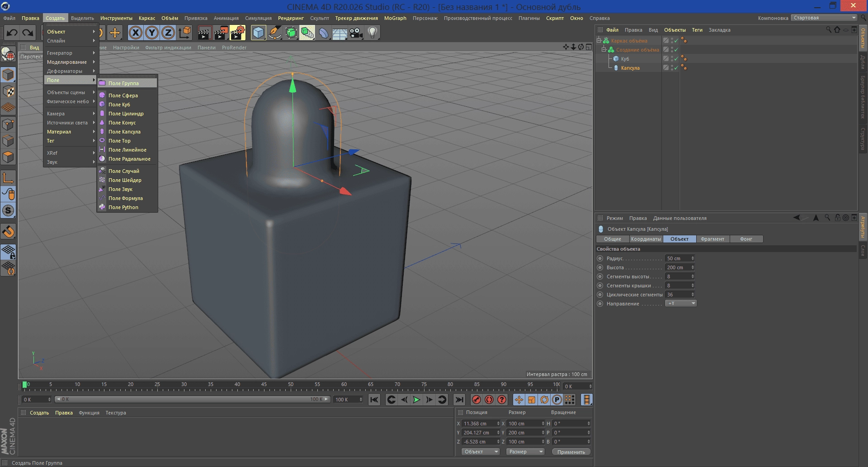Open Деформаторы submenu
This screenshot has width=868, height=467.
click(71, 71)
